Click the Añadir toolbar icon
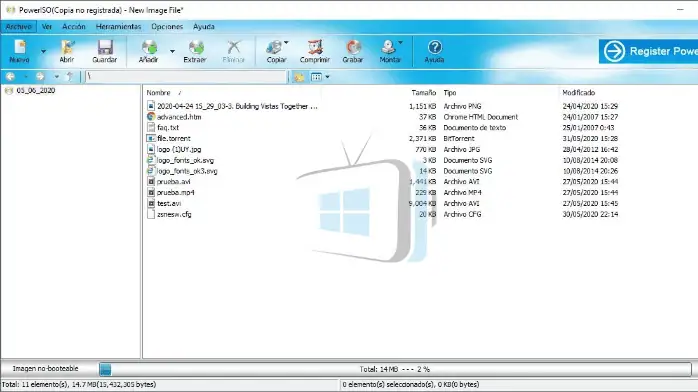Screen dimensions: 698x392 tap(149, 51)
